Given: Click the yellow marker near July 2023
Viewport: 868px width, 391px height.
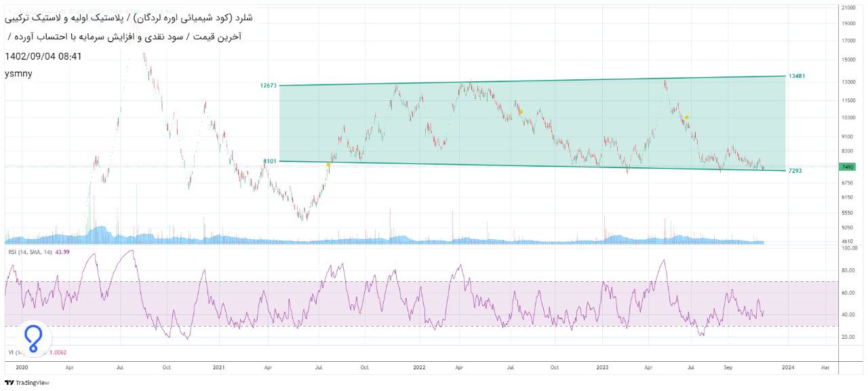Looking at the screenshot, I should click(x=686, y=117).
